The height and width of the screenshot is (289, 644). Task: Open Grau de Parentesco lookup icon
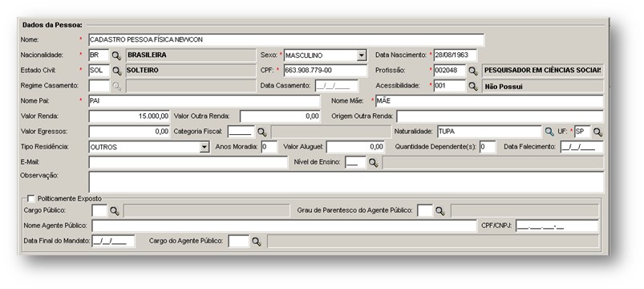click(439, 211)
